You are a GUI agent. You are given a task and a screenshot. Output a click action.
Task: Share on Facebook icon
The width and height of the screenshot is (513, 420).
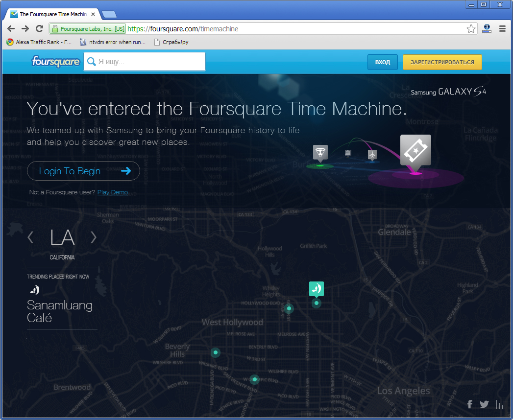(x=470, y=404)
